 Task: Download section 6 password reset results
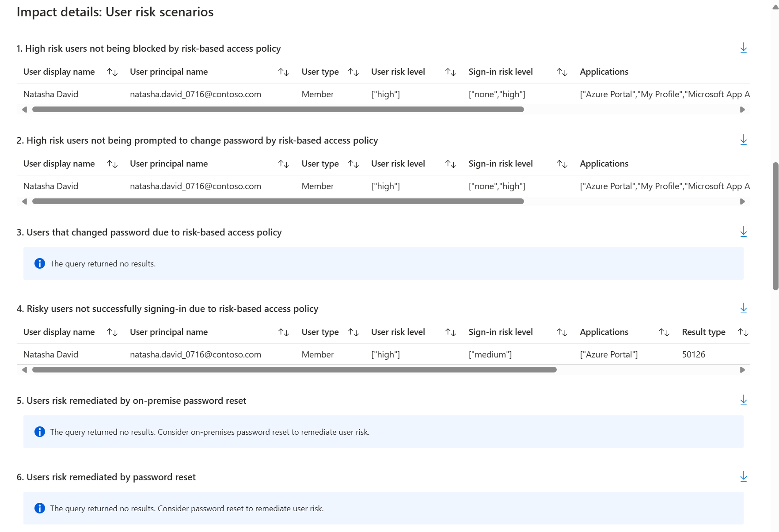(743, 477)
